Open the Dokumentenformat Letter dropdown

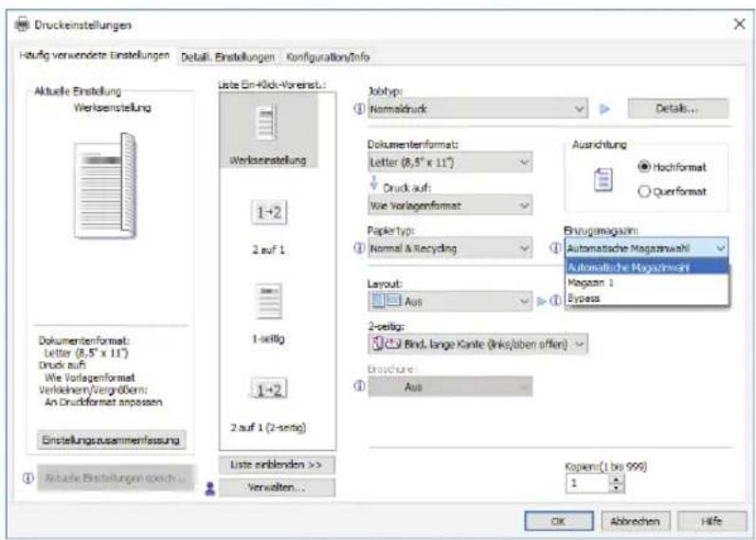click(450, 162)
